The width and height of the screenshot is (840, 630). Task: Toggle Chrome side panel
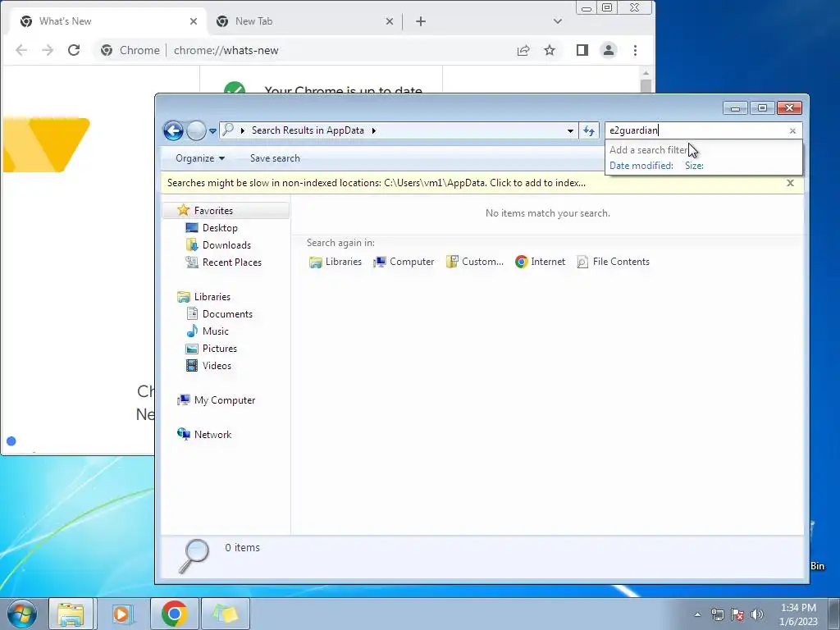[582, 50]
